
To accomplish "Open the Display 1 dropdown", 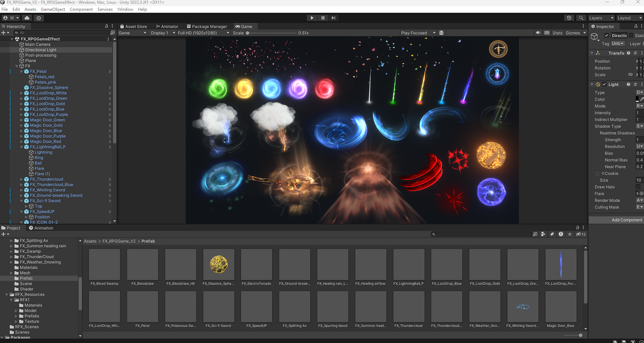I will (x=163, y=33).
